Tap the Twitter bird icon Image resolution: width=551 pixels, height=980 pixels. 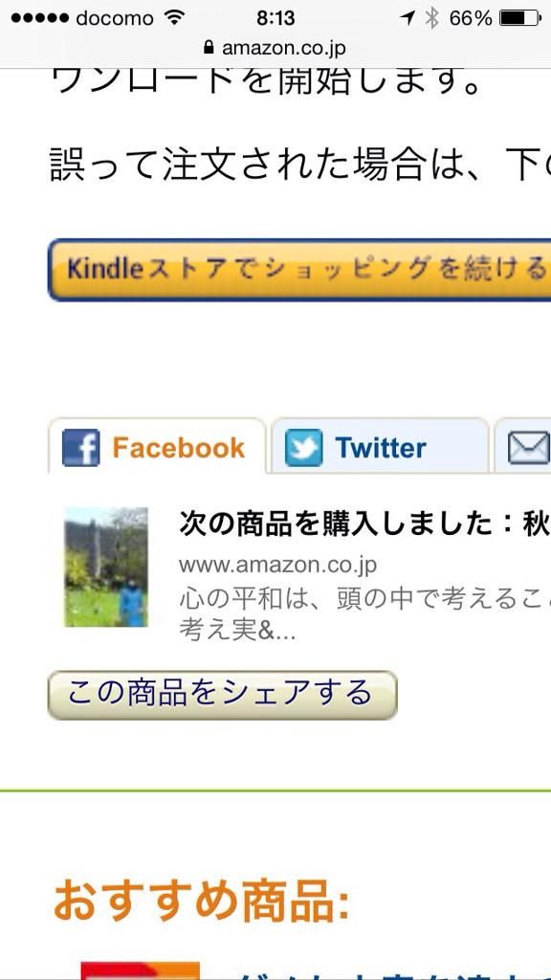(x=303, y=448)
